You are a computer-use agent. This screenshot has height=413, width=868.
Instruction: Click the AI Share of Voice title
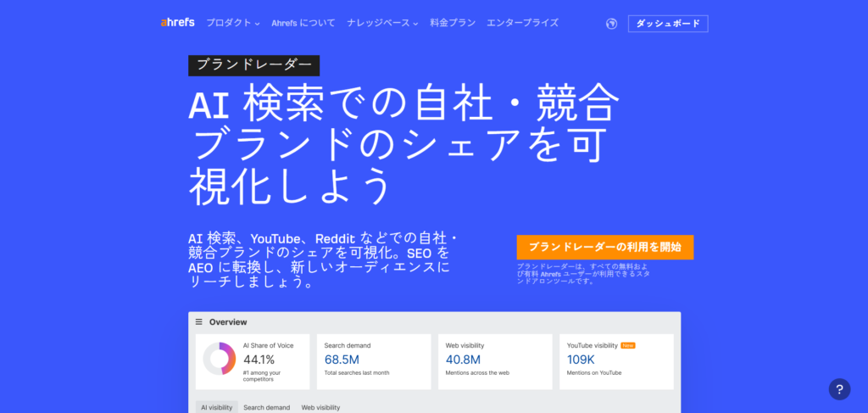pos(268,345)
